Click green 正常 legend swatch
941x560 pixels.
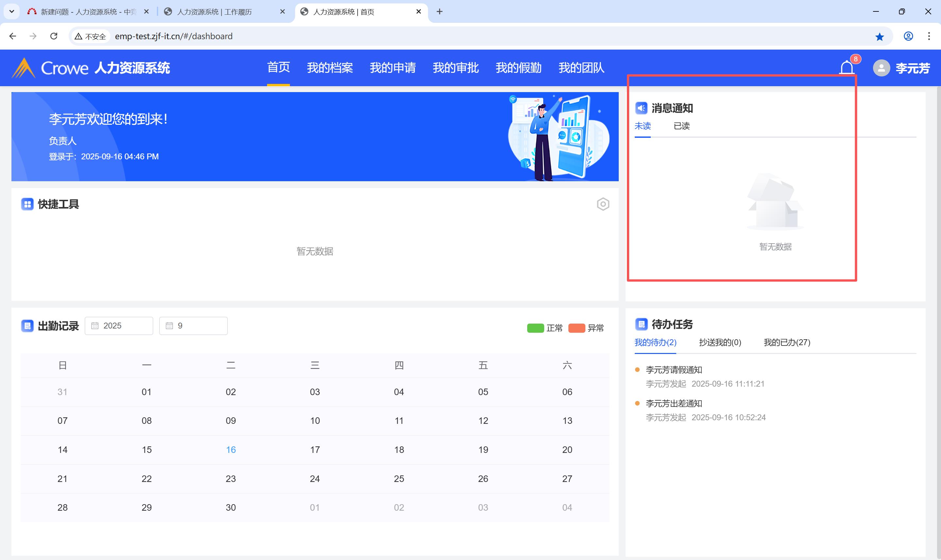pyautogui.click(x=535, y=328)
